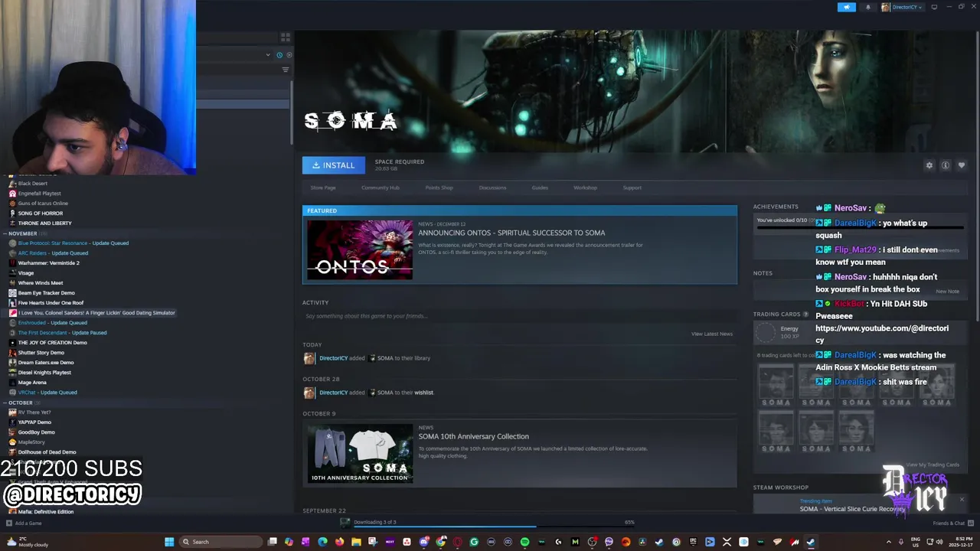This screenshot has height=551, width=980.
Task: Open SOMA game information icon
Action: [946, 165]
